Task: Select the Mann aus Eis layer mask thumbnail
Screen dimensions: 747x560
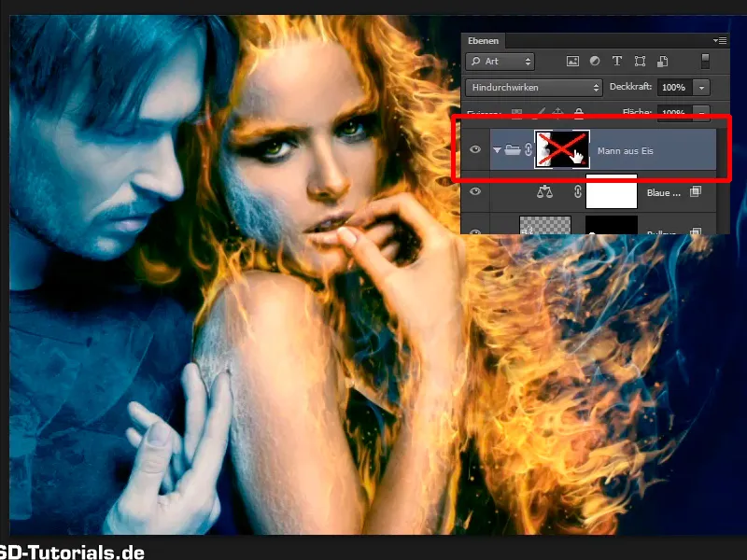Action: pos(562,149)
